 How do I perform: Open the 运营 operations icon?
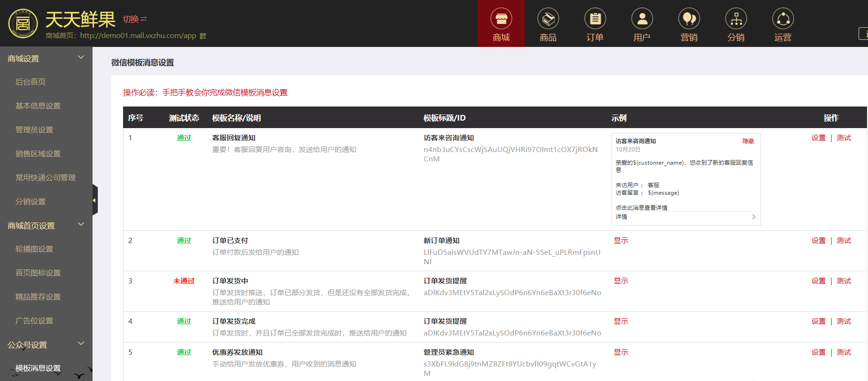tap(783, 19)
